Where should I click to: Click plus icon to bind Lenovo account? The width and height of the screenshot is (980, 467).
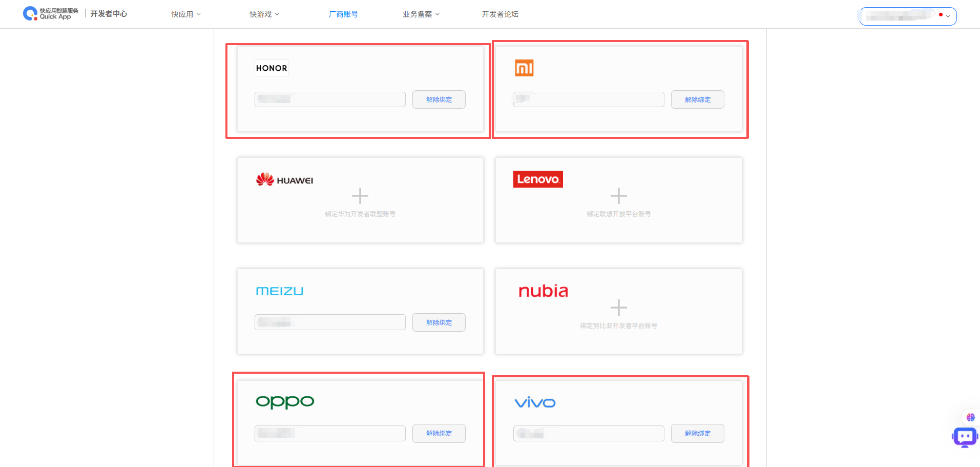tap(618, 196)
